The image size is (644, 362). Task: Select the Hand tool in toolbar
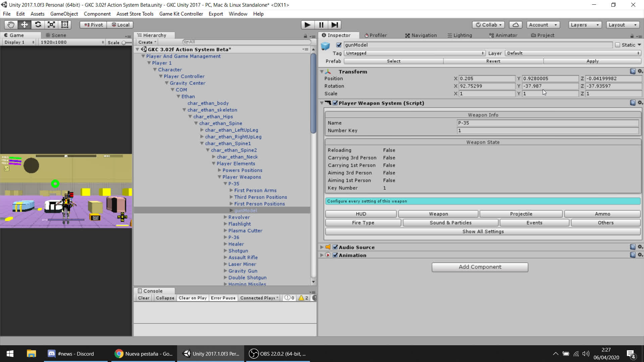tap(11, 25)
